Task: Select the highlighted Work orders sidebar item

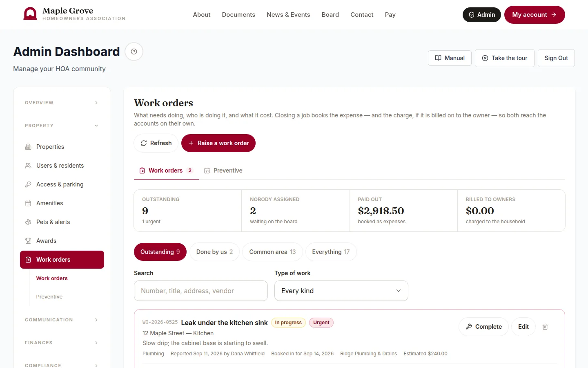Action: click(62, 260)
